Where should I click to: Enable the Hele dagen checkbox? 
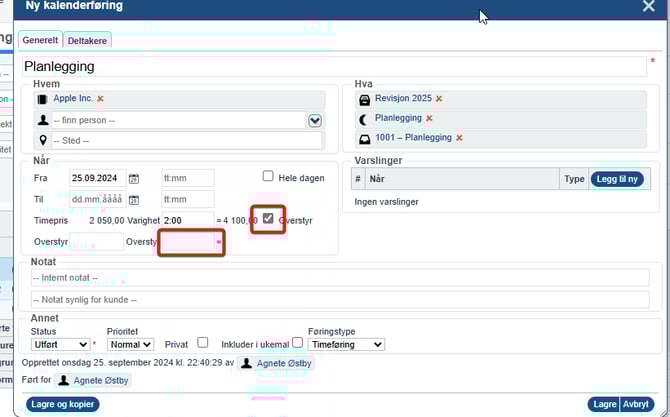(268, 176)
